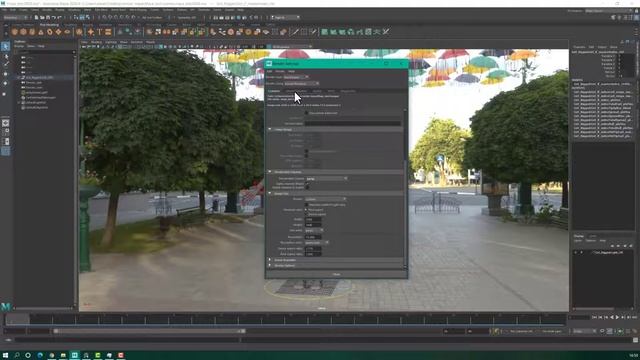
Task: Click the Undo icon in the status line
Action: (53, 18)
